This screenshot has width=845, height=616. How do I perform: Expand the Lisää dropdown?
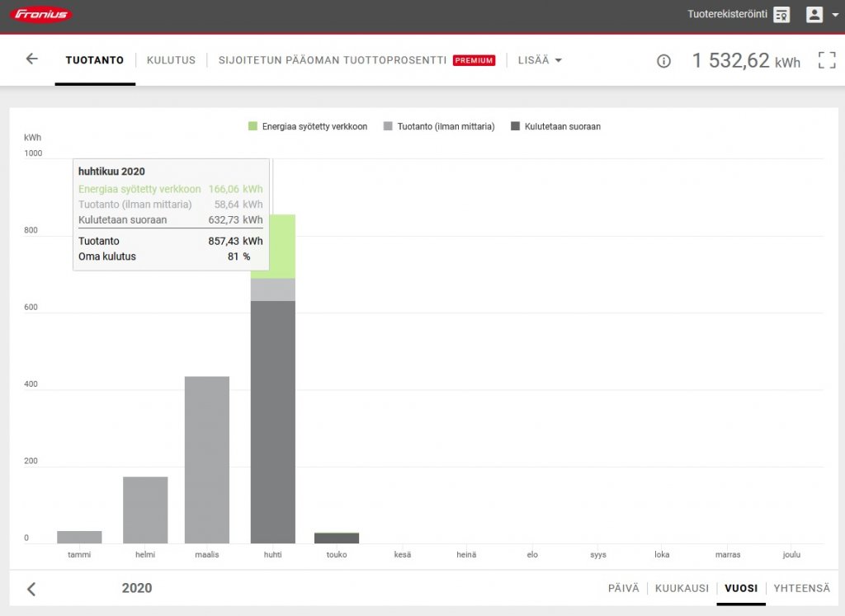(540, 60)
